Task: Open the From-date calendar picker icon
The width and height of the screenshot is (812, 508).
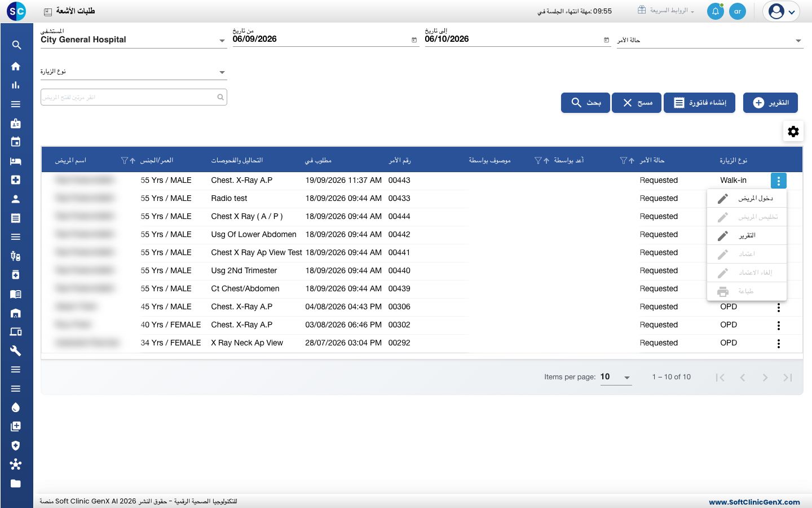Action: [414, 40]
